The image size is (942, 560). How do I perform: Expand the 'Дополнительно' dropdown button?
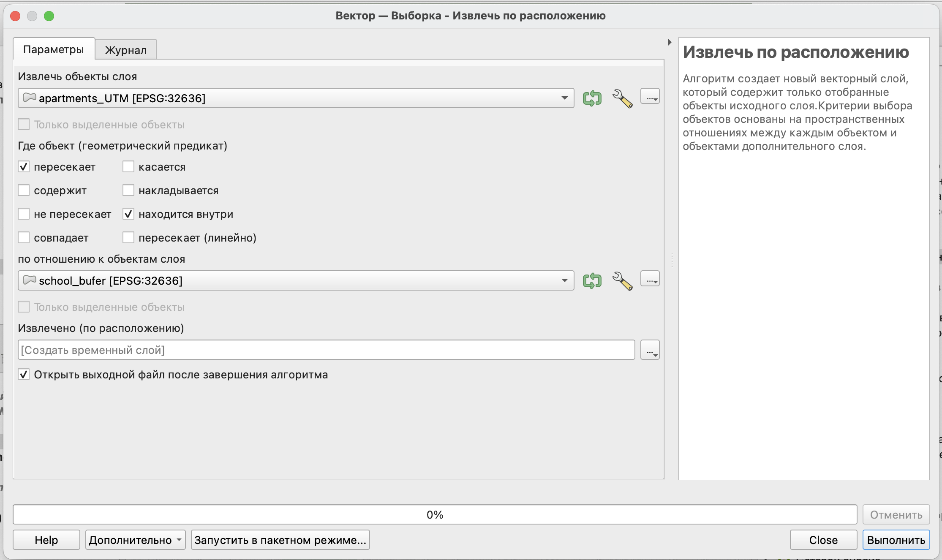coord(135,540)
